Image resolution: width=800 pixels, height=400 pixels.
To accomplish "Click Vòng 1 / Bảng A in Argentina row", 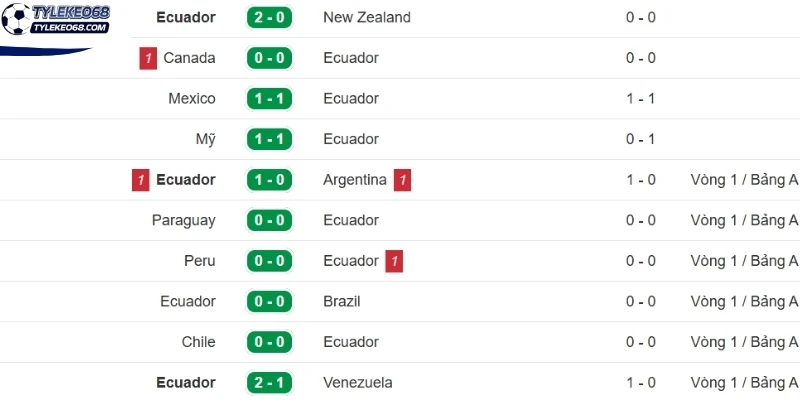I will coord(744,180).
